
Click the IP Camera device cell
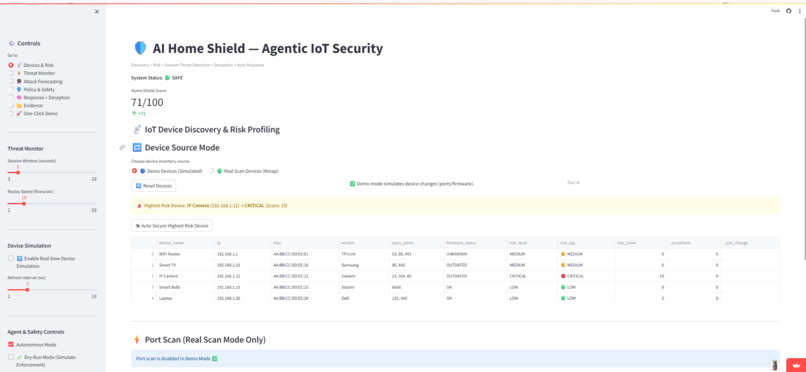pos(185,276)
